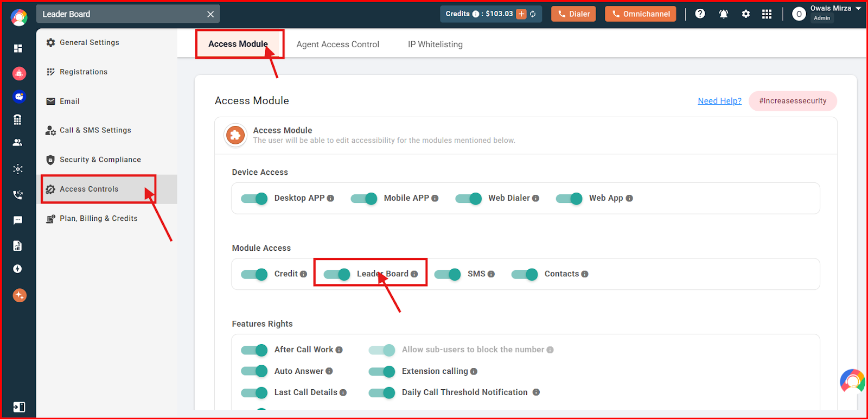Open the dial pad building icon

(x=17, y=120)
